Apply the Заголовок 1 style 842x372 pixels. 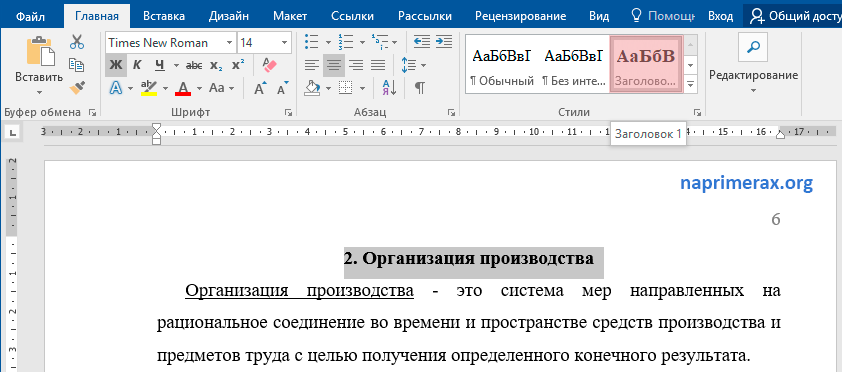click(646, 64)
